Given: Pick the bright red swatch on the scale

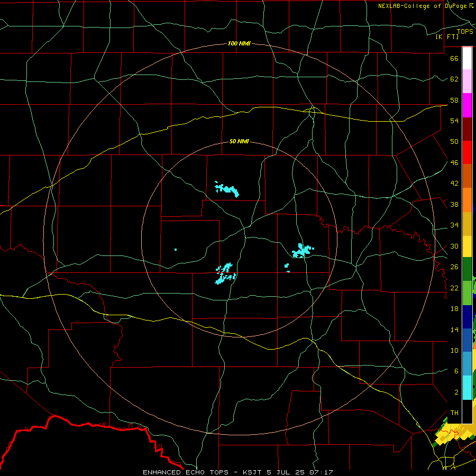Looking at the screenshot, I should pyautogui.click(x=467, y=152).
